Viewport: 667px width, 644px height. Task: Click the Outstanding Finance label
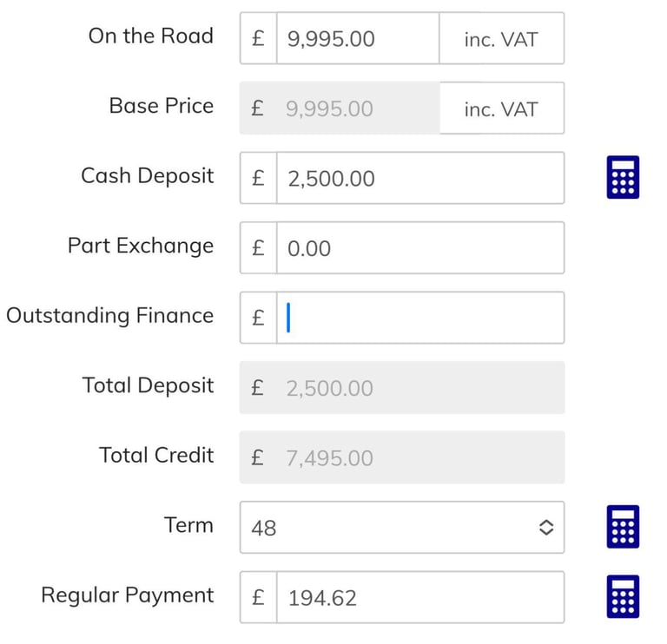[x=109, y=315]
